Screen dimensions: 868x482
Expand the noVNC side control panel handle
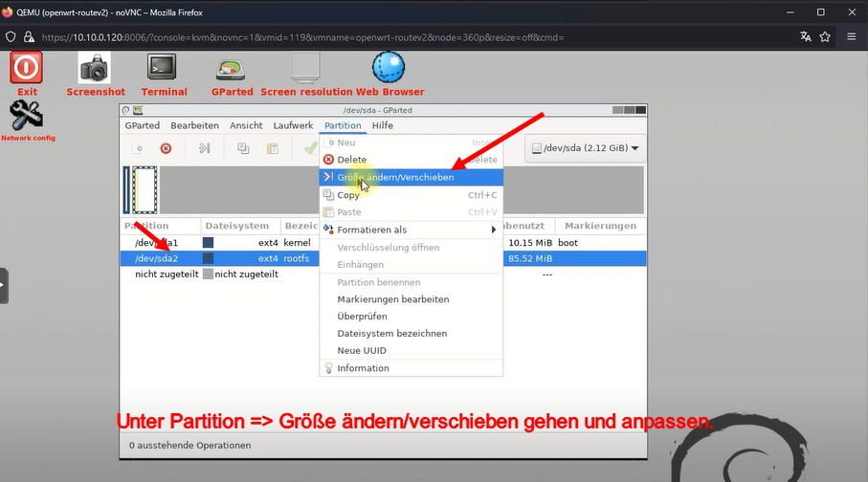(4, 286)
